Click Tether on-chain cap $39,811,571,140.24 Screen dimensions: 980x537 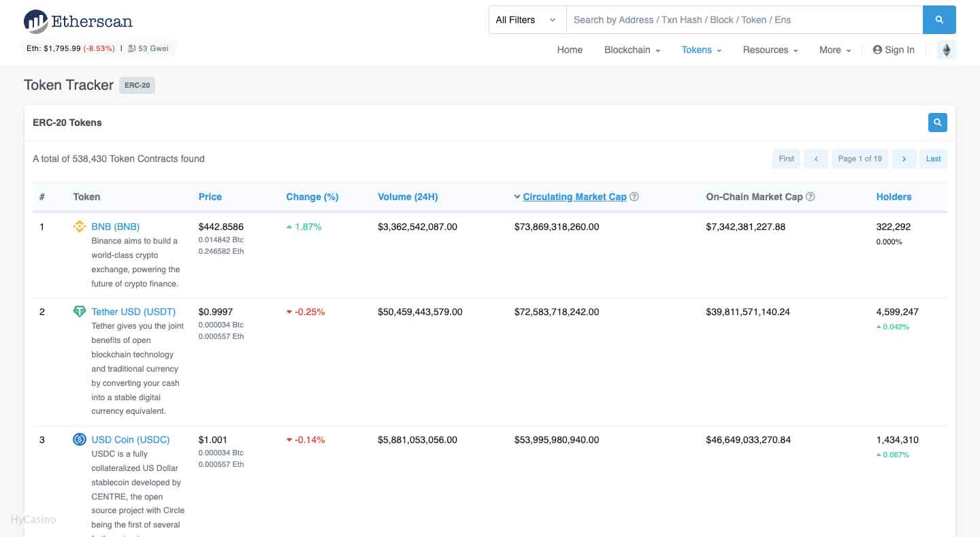[x=748, y=312]
